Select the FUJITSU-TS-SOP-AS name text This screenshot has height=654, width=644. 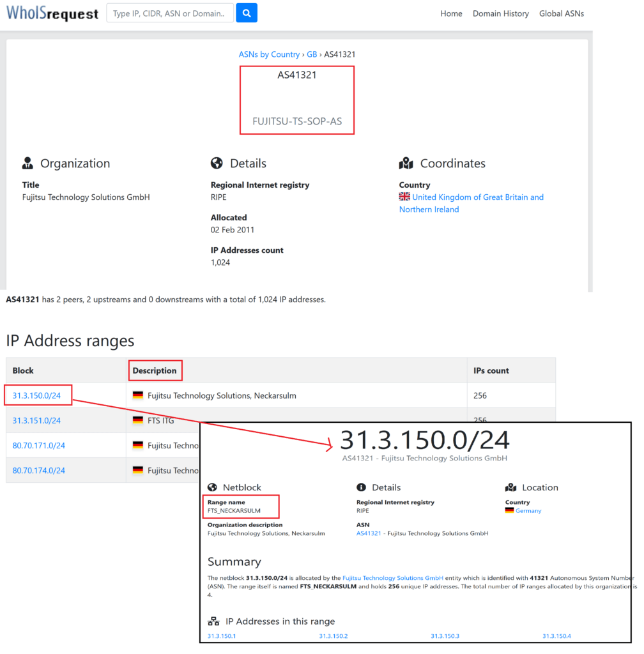(x=297, y=121)
